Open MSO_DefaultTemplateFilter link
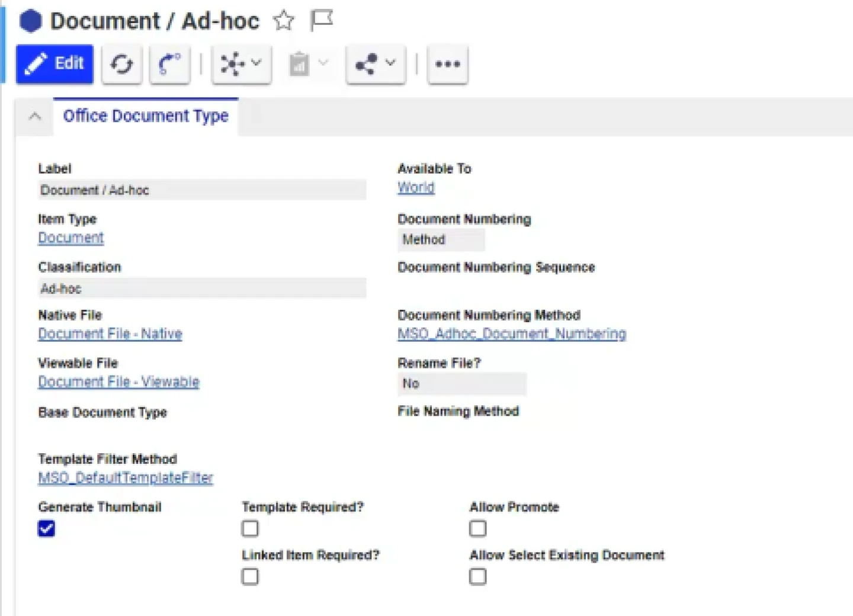 (126, 478)
